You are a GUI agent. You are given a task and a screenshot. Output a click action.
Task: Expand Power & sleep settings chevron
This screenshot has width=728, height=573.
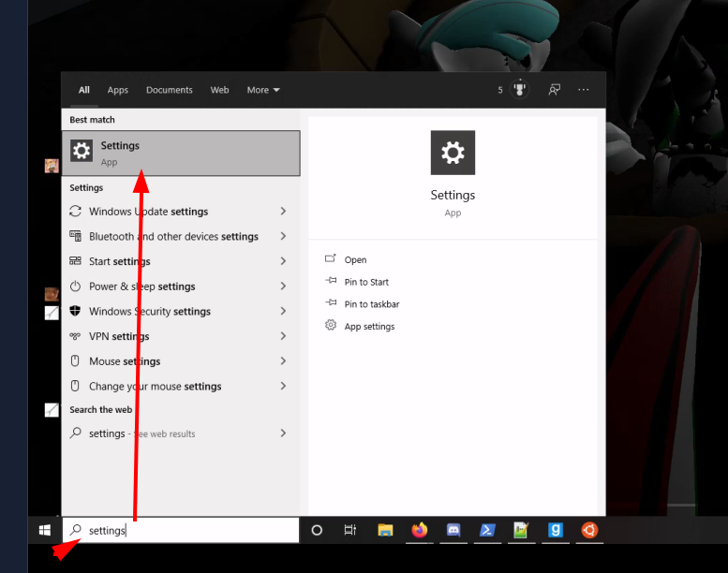(x=283, y=286)
